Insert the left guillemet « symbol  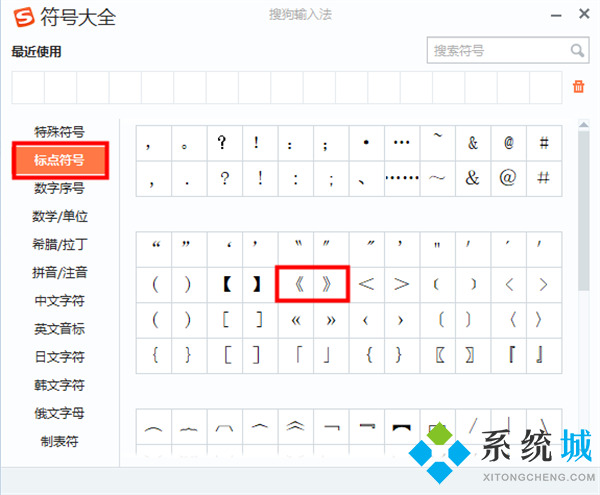click(x=296, y=320)
